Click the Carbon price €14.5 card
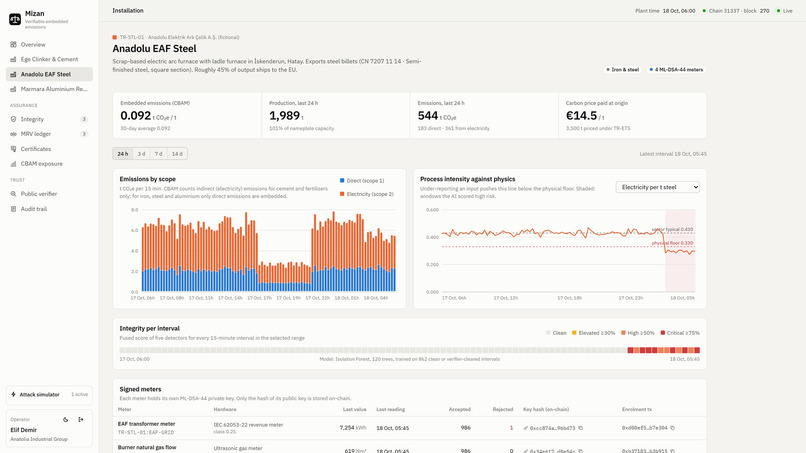Screen dimensions: 806x453 coord(632,116)
